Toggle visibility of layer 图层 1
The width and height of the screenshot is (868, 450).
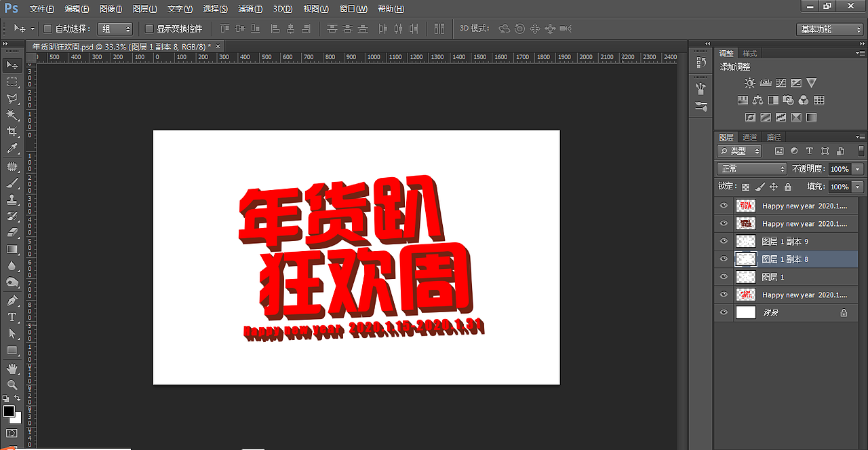coord(724,276)
